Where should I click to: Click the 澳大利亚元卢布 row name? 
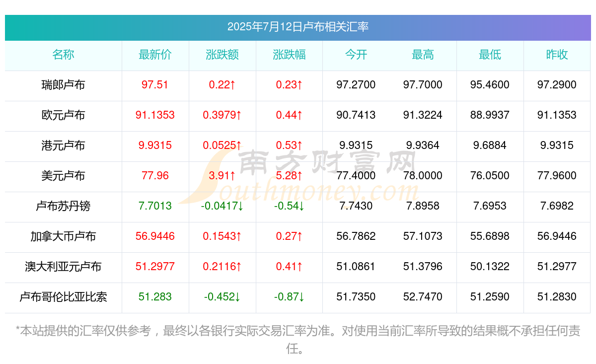point(63,267)
